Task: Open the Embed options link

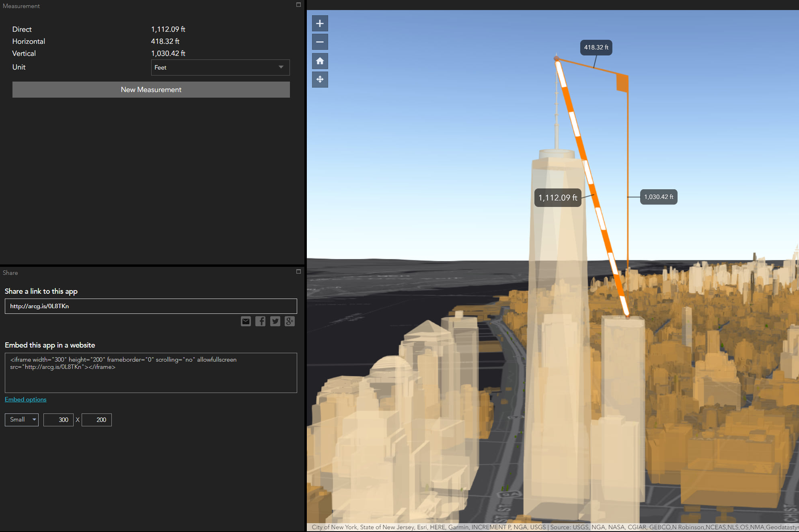Action: coord(25,399)
